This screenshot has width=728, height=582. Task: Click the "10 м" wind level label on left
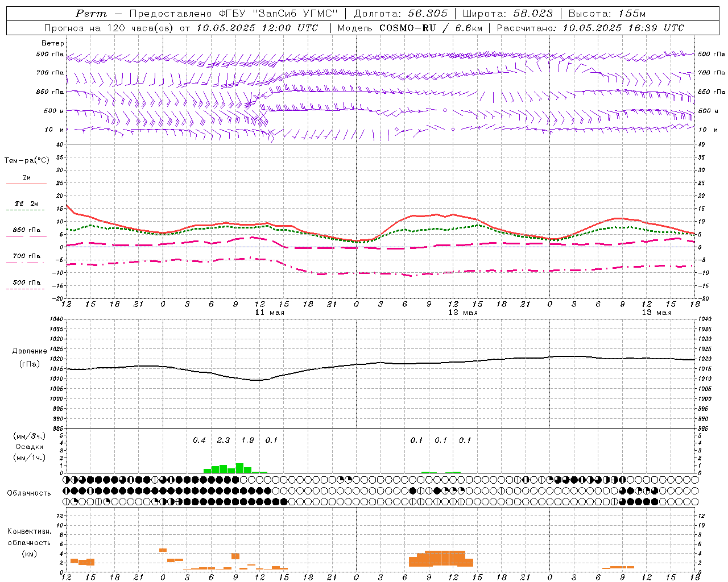tap(53, 130)
